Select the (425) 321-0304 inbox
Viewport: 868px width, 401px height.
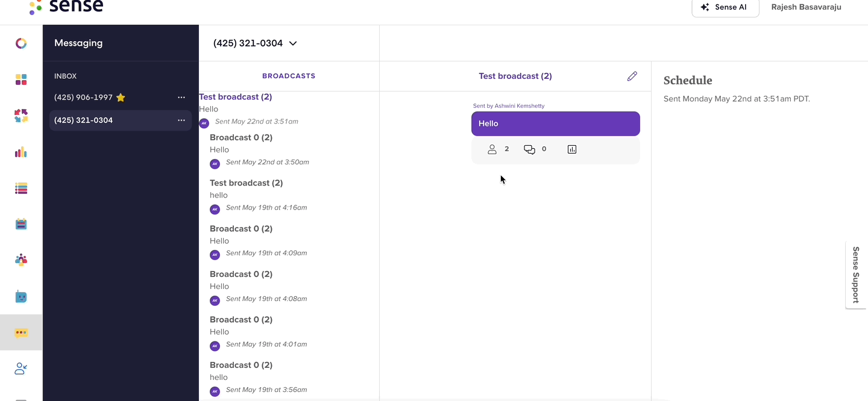point(121,120)
